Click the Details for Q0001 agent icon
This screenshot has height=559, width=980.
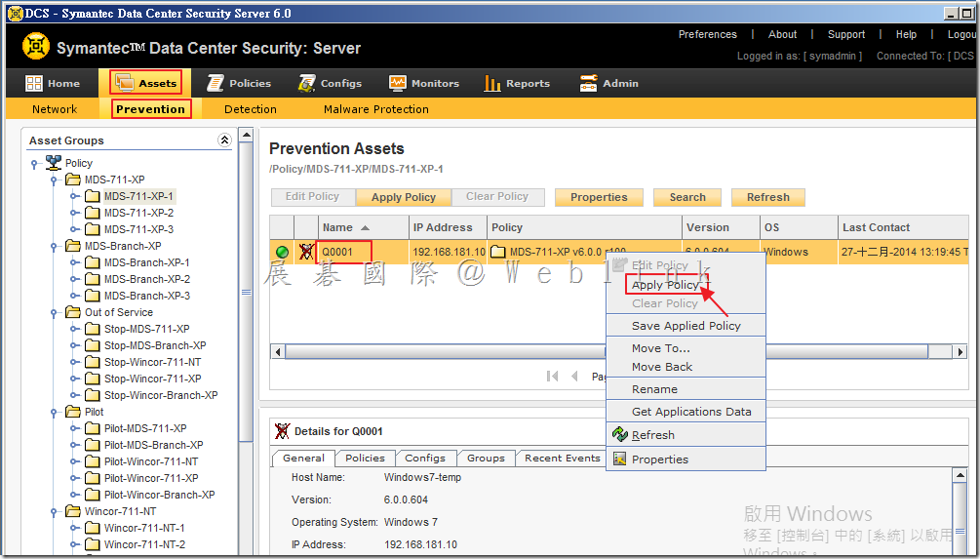[283, 431]
